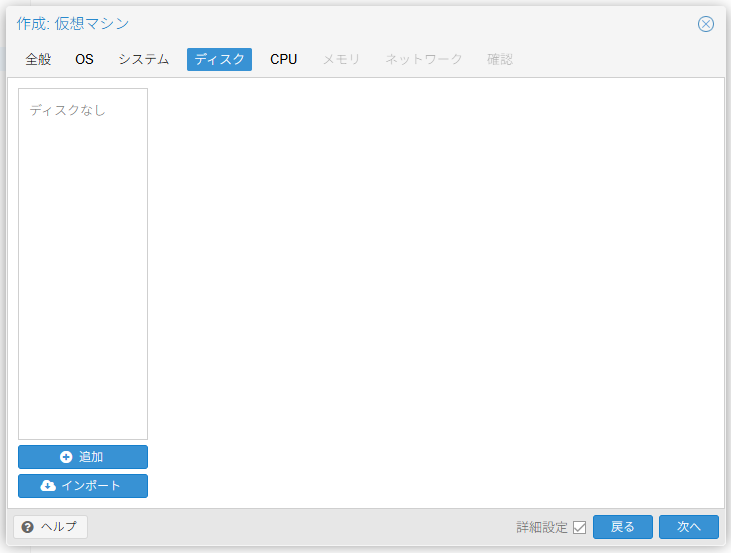Go to the システム tab
Image resolution: width=731 pixels, height=553 pixels.
(x=143, y=59)
